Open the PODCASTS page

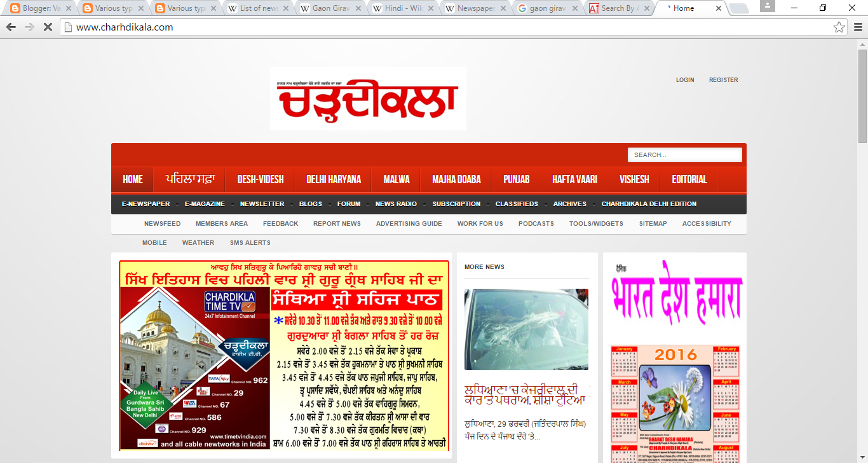click(x=536, y=224)
